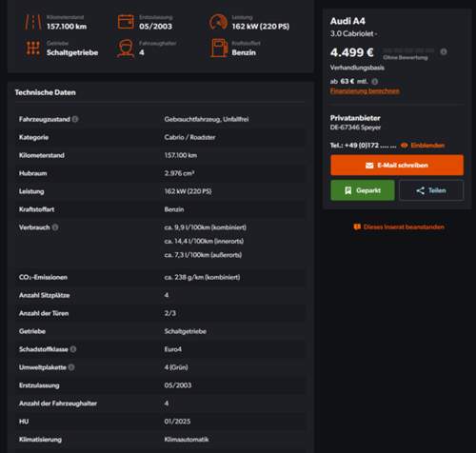The image size is (476, 453).
Task: Open info icon next to Umweltplakette
Action: coord(71,367)
